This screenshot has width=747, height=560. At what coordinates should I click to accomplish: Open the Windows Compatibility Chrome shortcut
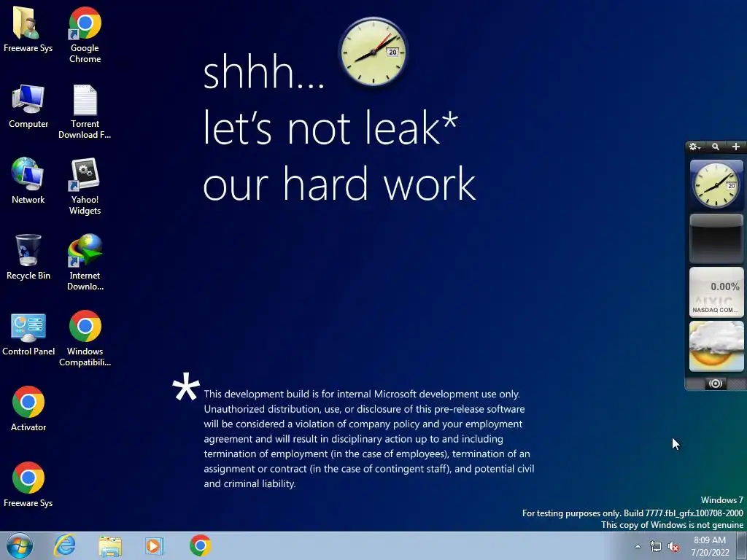click(85, 338)
